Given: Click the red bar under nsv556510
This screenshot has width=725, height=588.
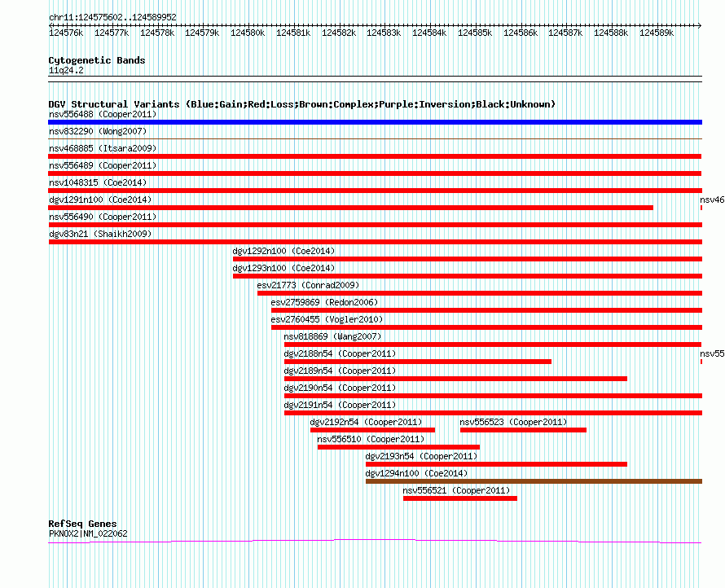Looking at the screenshot, I should (398, 447).
